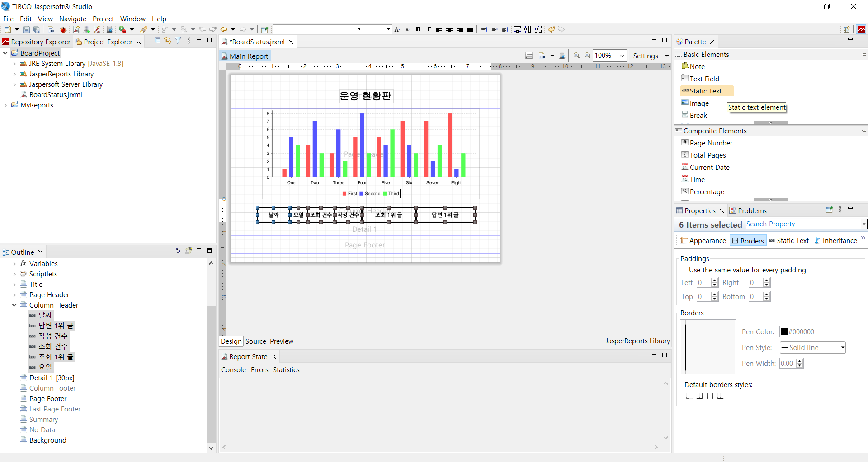Expand JRE System Library node
Image resolution: width=868 pixels, height=462 pixels.
point(14,64)
